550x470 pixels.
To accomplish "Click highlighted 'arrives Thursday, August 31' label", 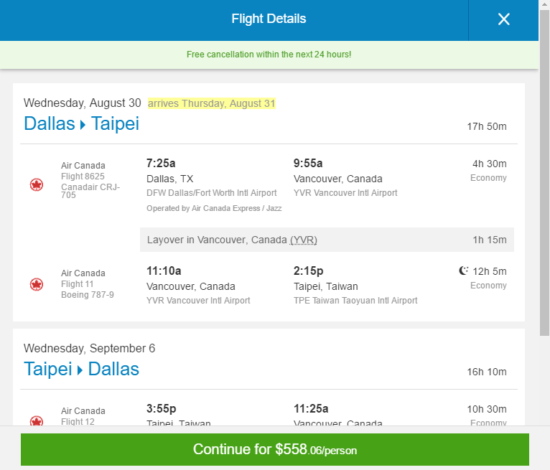I will [x=212, y=103].
